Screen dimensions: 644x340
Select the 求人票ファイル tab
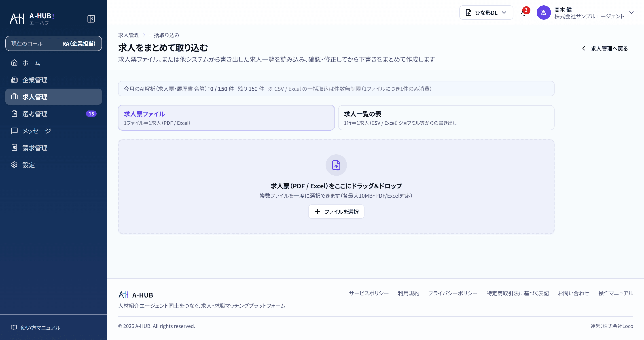tap(226, 117)
